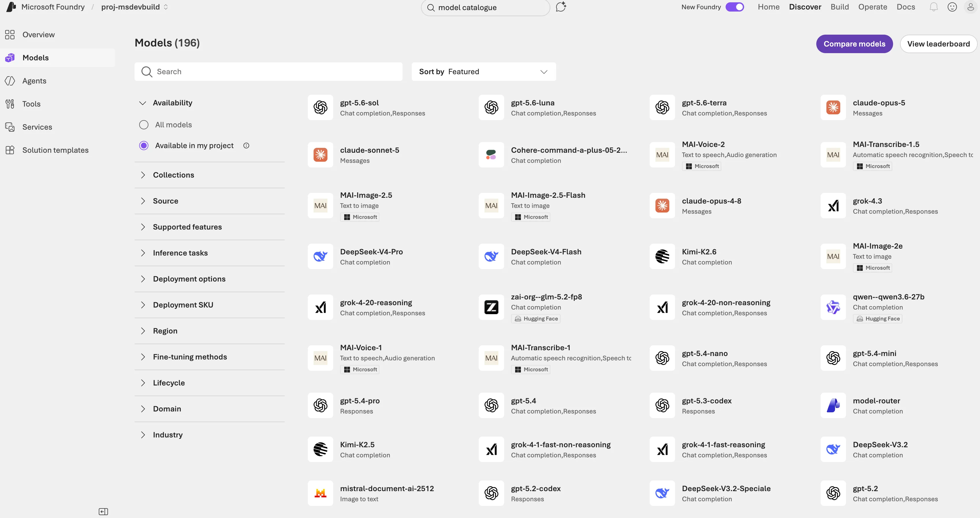The width and height of the screenshot is (980, 518).
Task: Click the Microsoft tag under MAI-Transcribe-1.5
Action: [873, 166]
